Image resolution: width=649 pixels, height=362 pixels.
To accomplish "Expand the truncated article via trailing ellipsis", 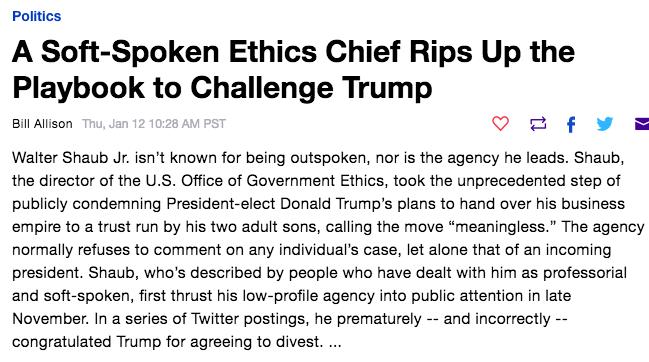I will click(335, 344).
